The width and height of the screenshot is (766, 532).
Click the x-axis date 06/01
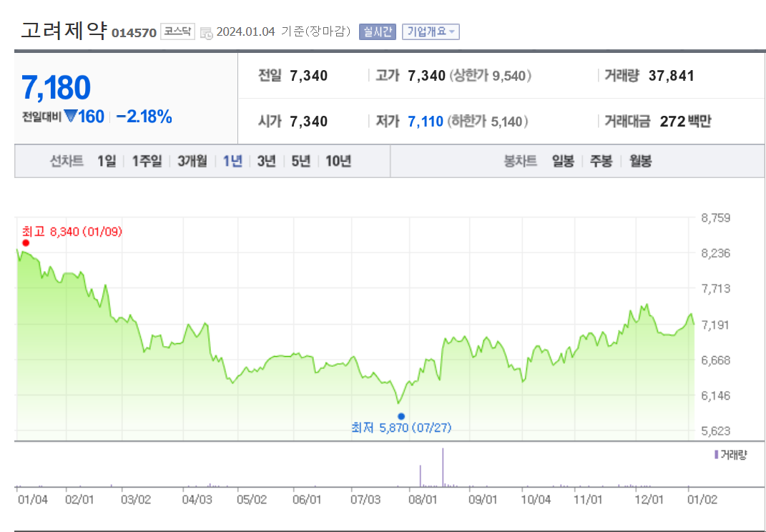pyautogui.click(x=308, y=501)
